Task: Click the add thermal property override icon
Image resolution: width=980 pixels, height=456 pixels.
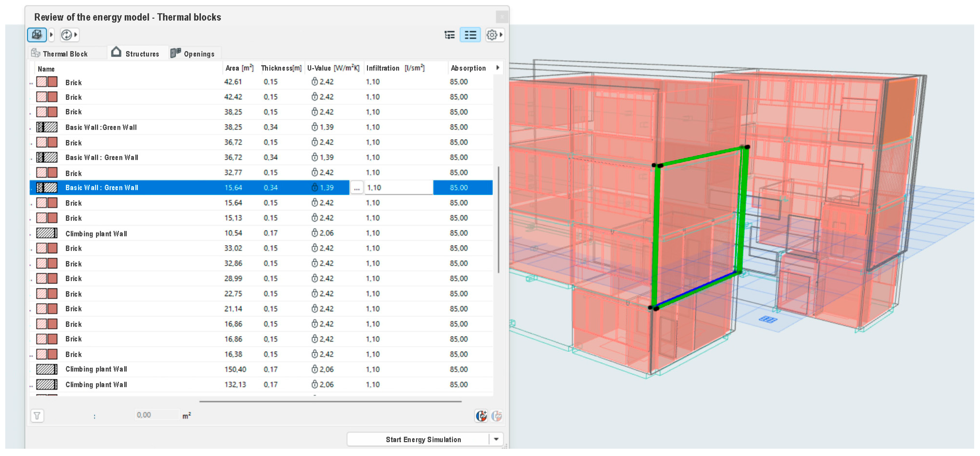Action: pos(481,416)
